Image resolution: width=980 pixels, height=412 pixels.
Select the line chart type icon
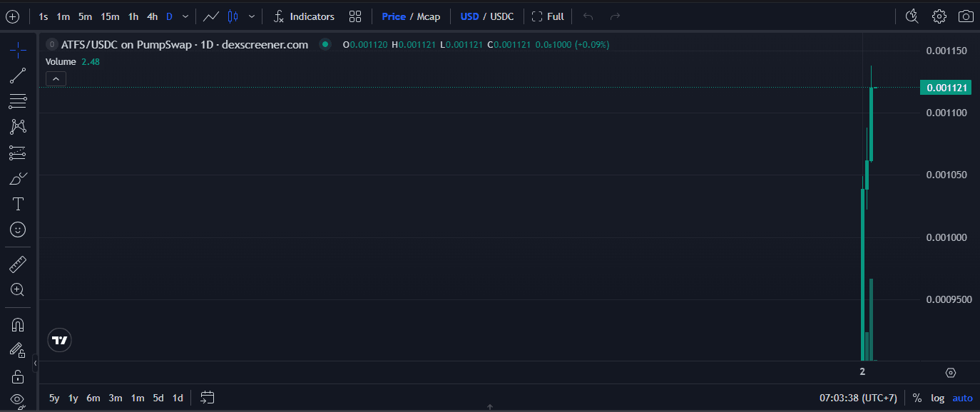[211, 16]
